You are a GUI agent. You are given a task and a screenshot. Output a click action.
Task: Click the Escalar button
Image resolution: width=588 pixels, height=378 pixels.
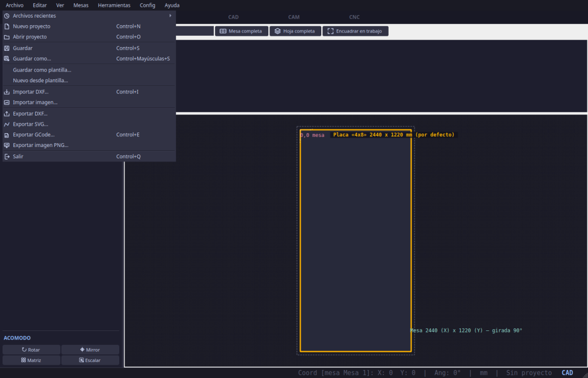90,360
